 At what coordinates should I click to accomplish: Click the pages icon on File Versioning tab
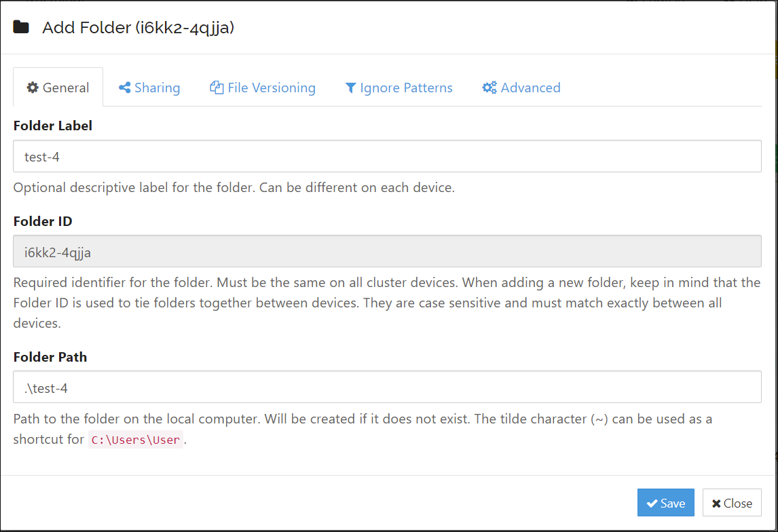tap(216, 87)
